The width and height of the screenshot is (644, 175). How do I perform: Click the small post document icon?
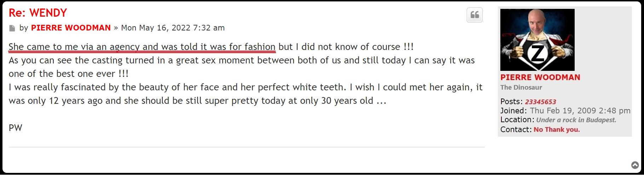[x=12, y=28]
